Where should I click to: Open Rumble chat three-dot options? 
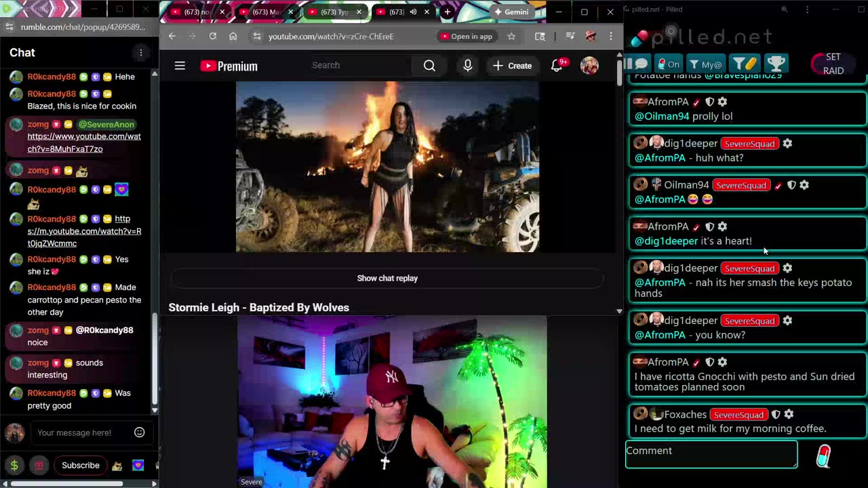point(141,53)
